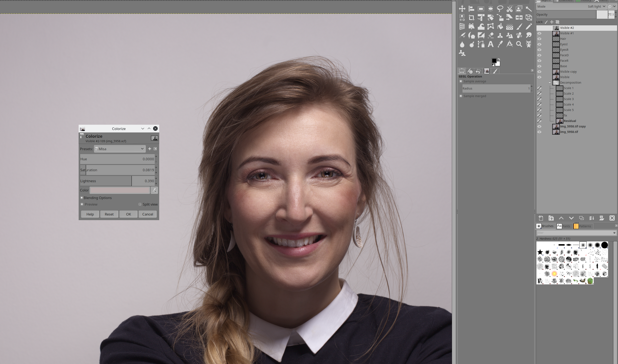The height and width of the screenshot is (364, 618).
Task: Open the Presets dropdown showing Misa
Action: click(x=120, y=149)
